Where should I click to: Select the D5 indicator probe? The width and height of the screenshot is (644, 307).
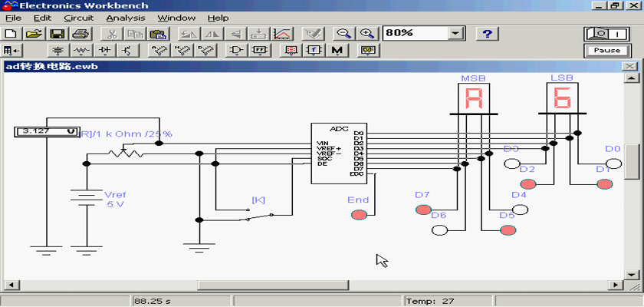point(508,230)
